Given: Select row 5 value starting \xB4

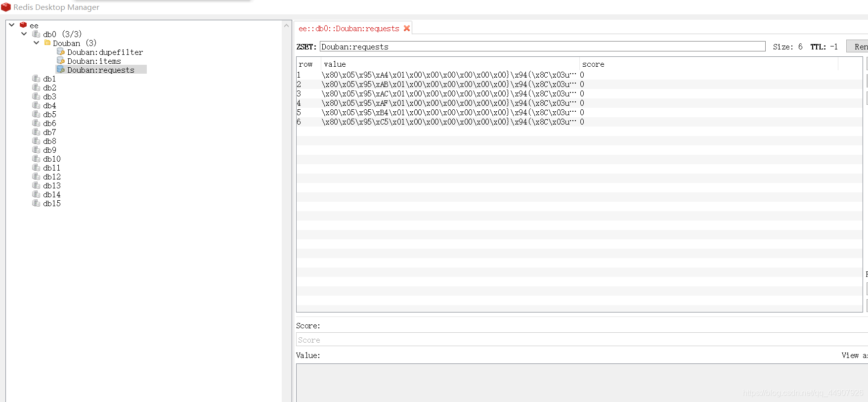Looking at the screenshot, I should coord(449,112).
